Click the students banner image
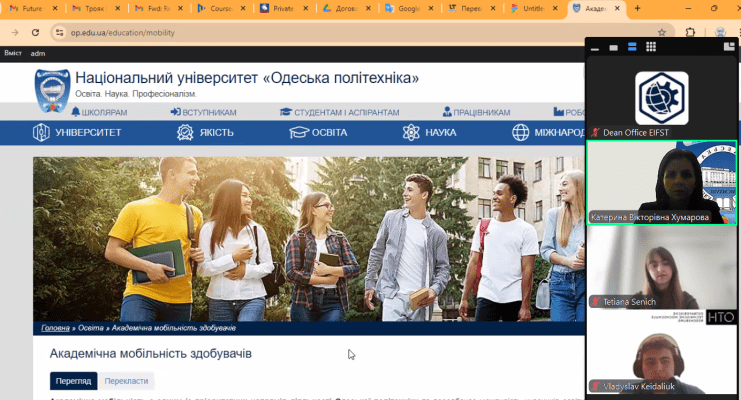This screenshot has height=400, width=741. click(x=309, y=239)
